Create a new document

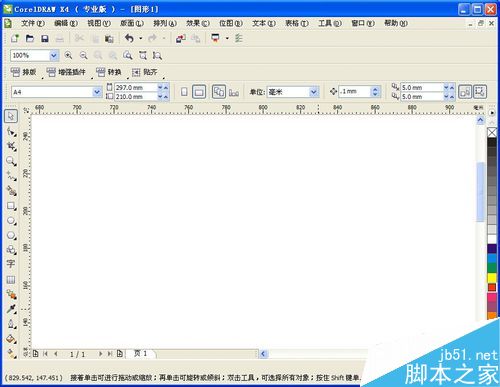pyautogui.click(x=15, y=38)
